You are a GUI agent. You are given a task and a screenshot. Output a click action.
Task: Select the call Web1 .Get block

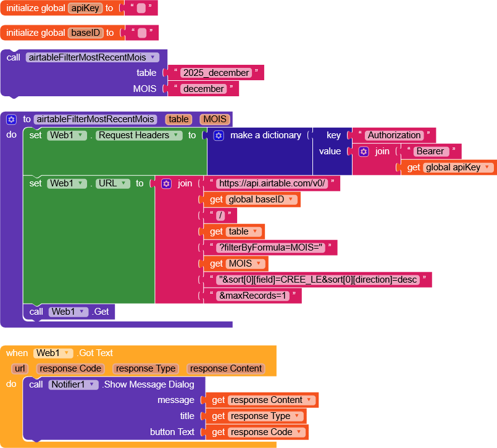[69, 312]
